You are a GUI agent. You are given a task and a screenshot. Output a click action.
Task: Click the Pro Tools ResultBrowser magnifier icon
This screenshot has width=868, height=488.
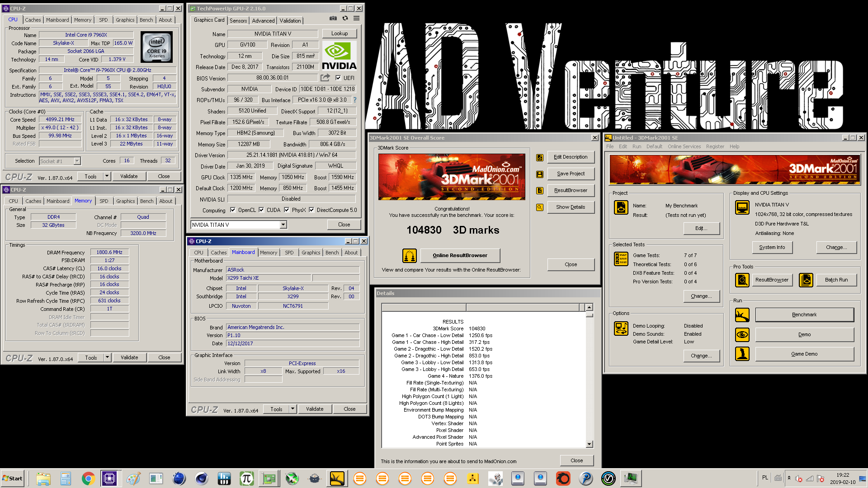742,280
